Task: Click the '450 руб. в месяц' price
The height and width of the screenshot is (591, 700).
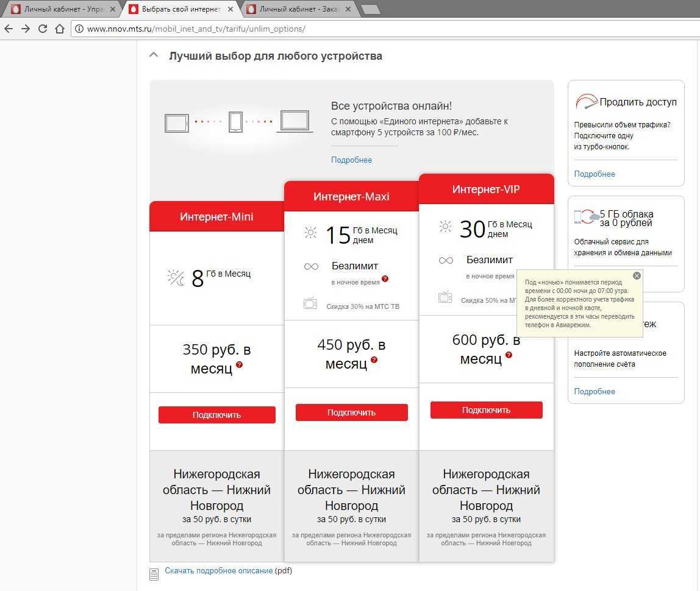Action: coord(351,354)
